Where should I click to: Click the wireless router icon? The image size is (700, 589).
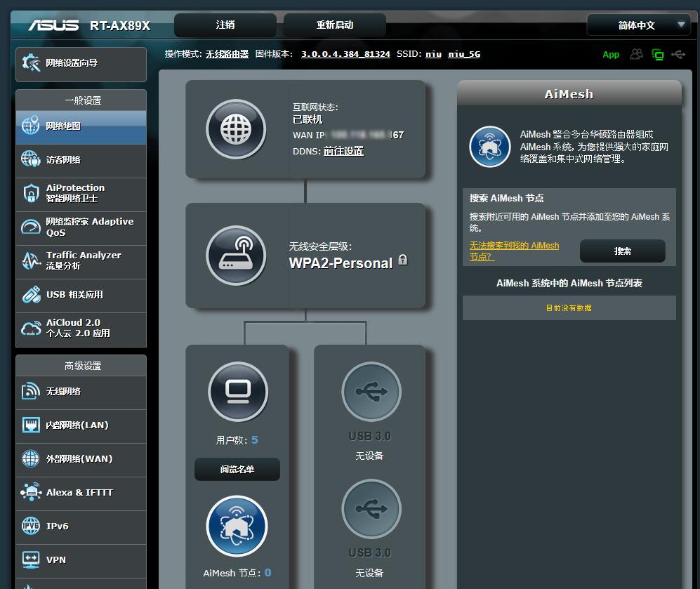(236, 256)
